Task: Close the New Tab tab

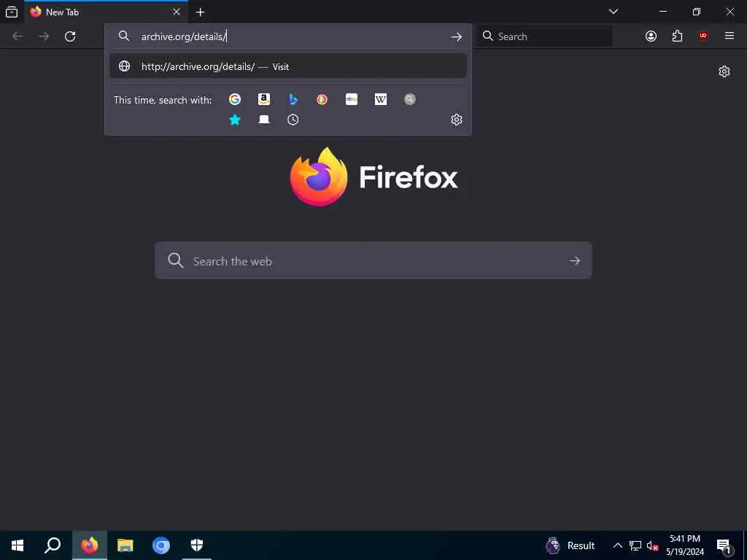Action: (x=177, y=12)
